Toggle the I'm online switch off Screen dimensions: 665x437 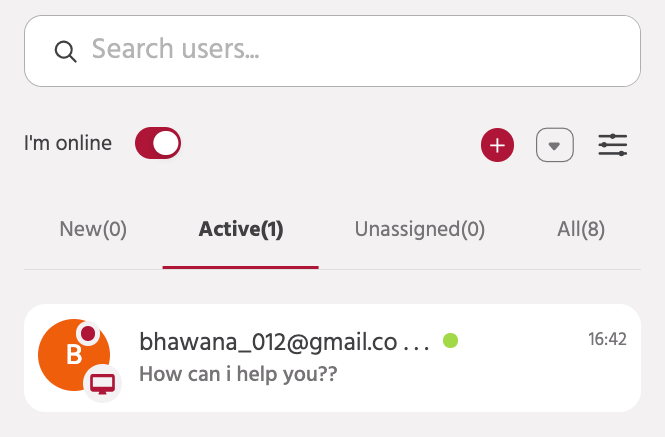[x=158, y=144]
